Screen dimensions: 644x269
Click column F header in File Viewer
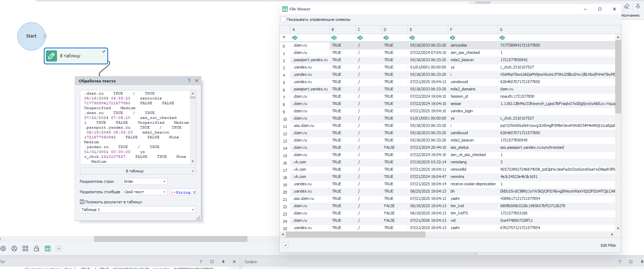click(472, 30)
